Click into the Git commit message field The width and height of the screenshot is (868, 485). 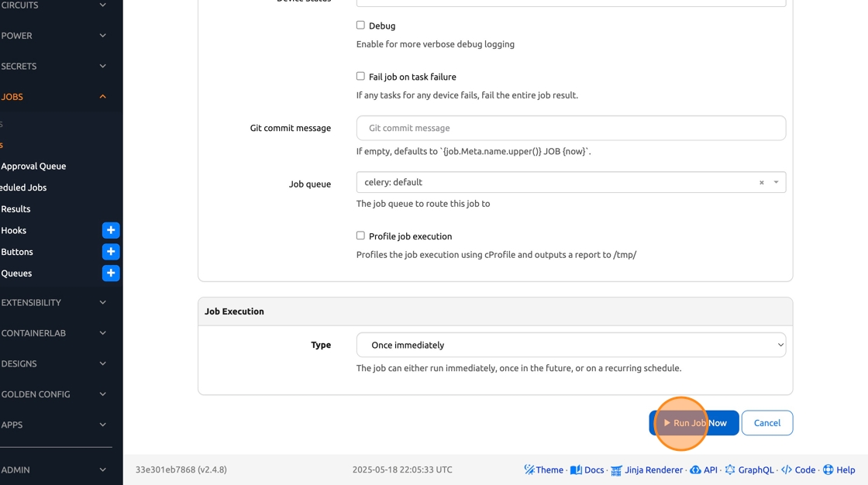570,128
